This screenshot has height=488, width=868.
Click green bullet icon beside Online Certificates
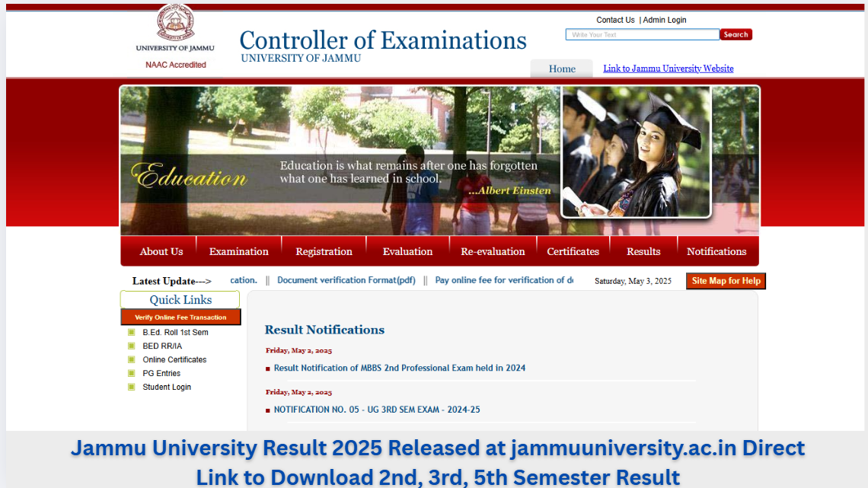[131, 359]
